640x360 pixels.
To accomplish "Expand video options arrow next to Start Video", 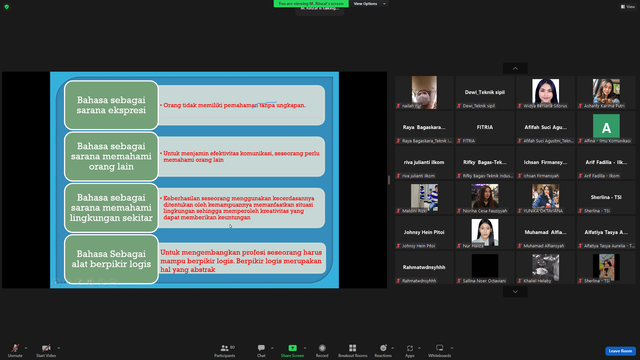I will click(x=59, y=348).
